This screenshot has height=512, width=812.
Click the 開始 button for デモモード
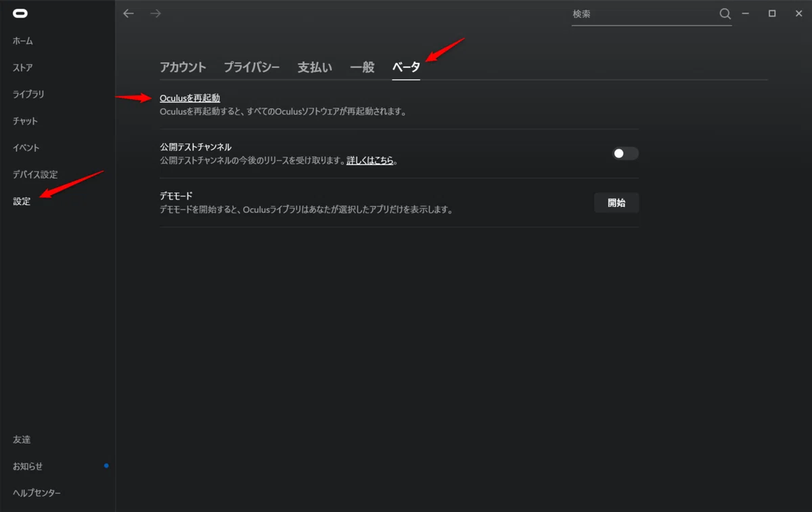tap(616, 202)
